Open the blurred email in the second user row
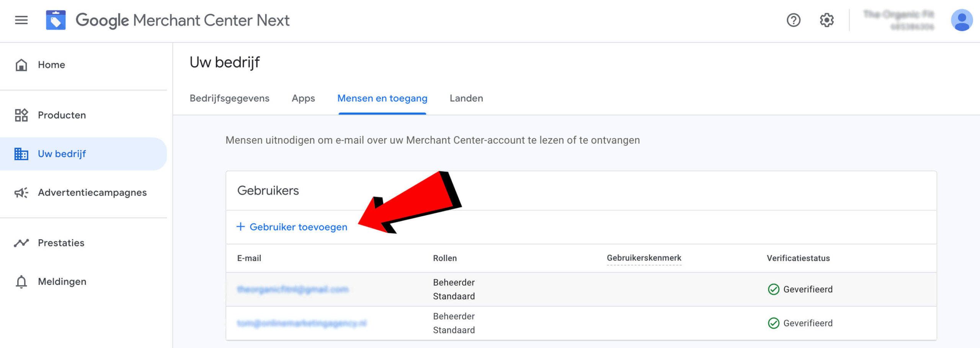 point(302,323)
